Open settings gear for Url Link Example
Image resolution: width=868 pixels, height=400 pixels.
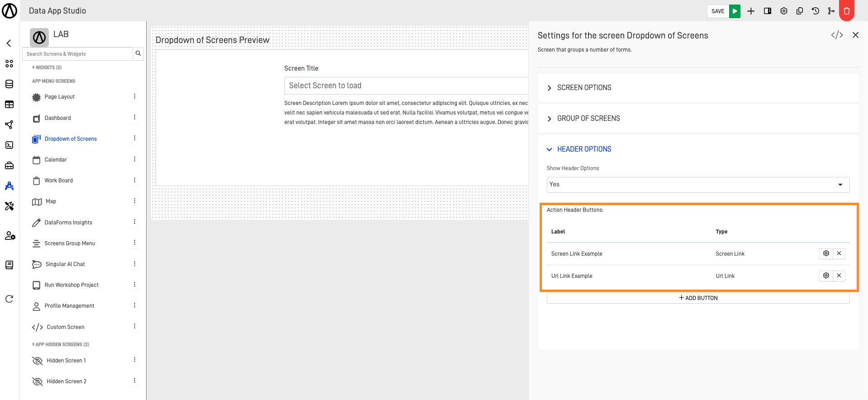(826, 276)
